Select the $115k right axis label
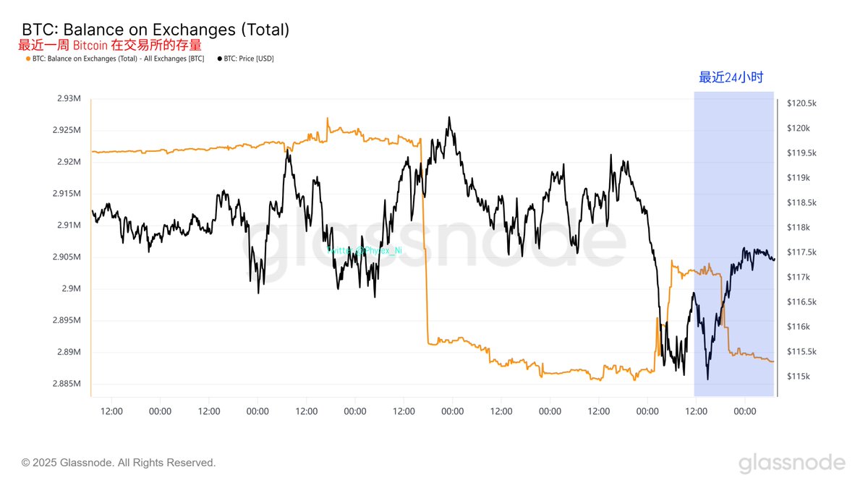 [799, 377]
